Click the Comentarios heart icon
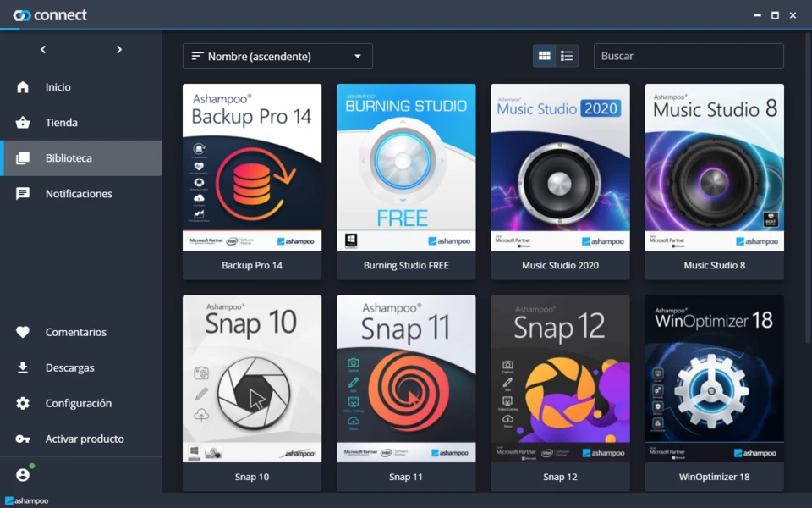The image size is (812, 508). point(23,332)
